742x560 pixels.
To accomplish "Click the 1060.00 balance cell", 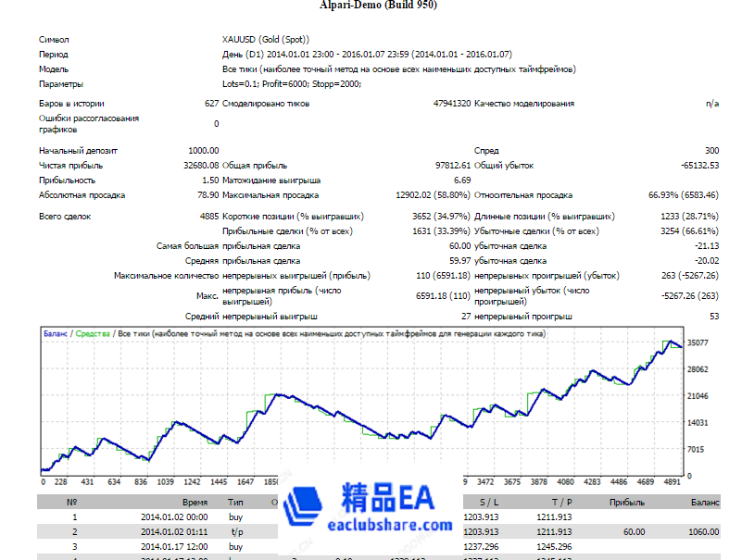I will click(x=700, y=531).
